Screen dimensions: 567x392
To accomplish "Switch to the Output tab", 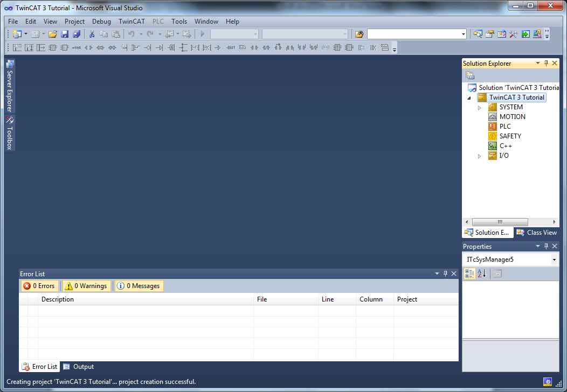I will pos(79,367).
